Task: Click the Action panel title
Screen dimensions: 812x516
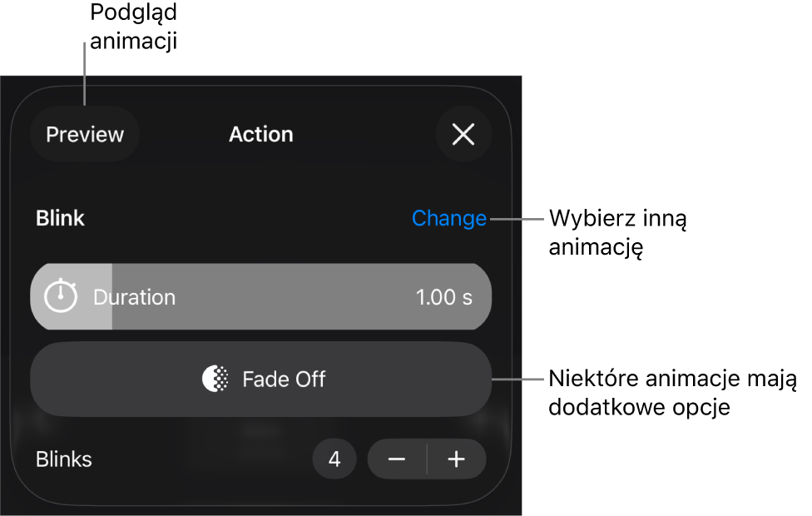Action: (x=261, y=134)
